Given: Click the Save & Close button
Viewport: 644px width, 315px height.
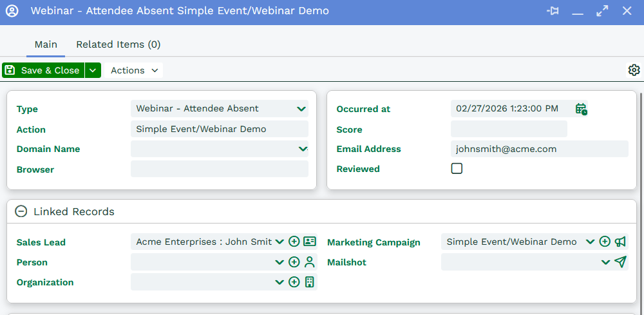Looking at the screenshot, I should [43, 70].
